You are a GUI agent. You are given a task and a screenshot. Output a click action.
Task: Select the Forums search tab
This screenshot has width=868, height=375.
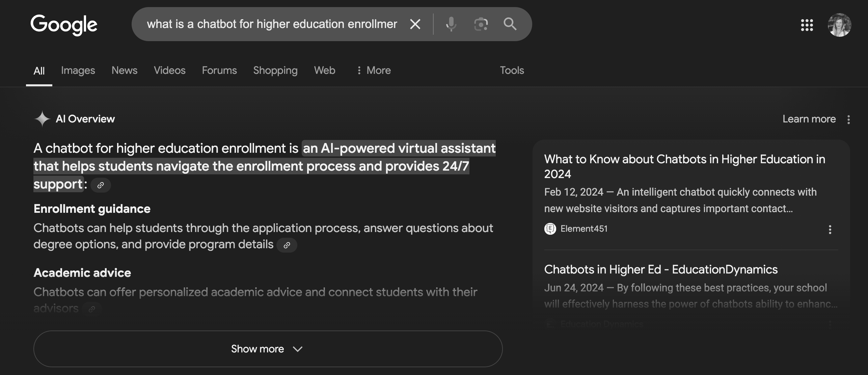219,70
